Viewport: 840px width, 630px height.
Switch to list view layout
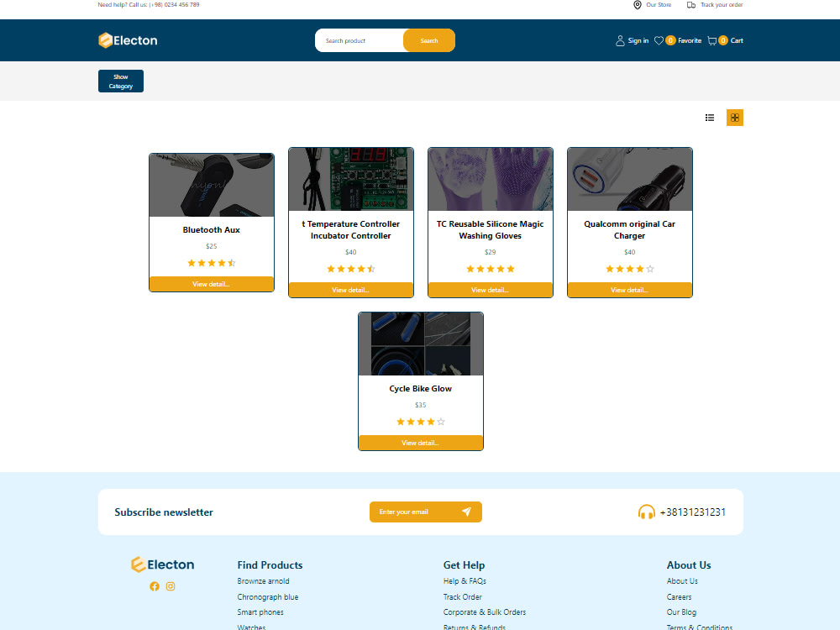click(710, 118)
